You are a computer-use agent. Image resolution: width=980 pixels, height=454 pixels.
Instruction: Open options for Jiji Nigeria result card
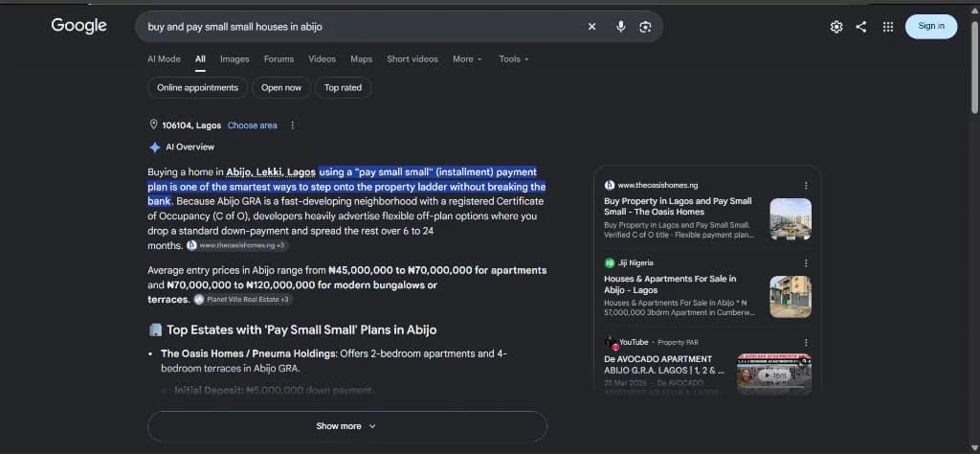tap(806, 262)
